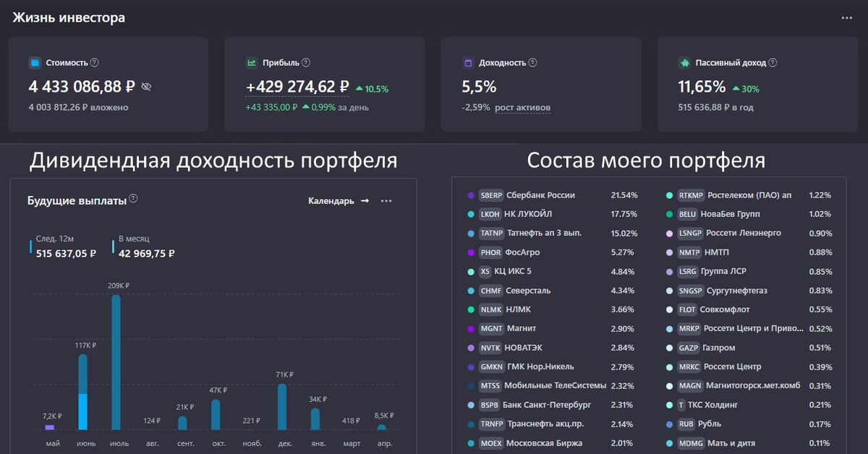868x454 pixels.
Task: Open the three-dot menu of Жизнь инвестора
Action: pos(847,18)
